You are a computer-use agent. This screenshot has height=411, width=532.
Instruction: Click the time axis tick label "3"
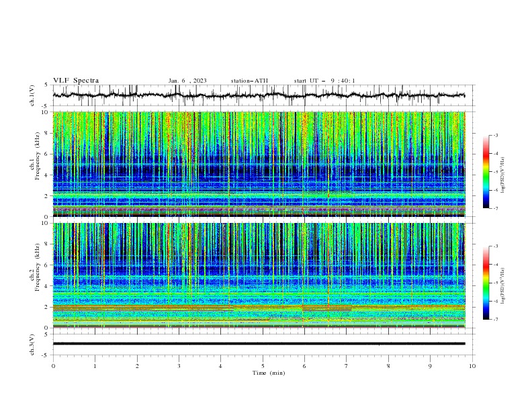179,366
